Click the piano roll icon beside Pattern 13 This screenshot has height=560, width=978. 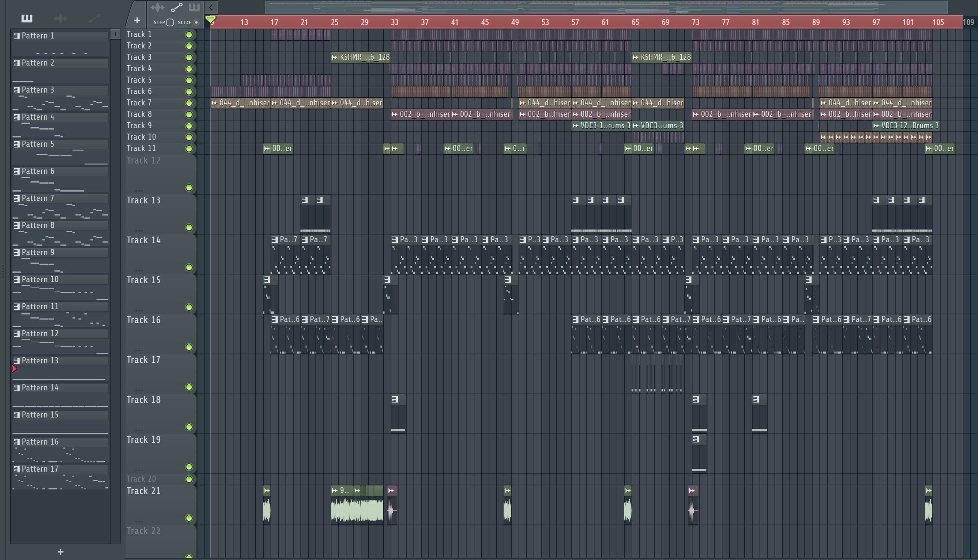coord(16,361)
